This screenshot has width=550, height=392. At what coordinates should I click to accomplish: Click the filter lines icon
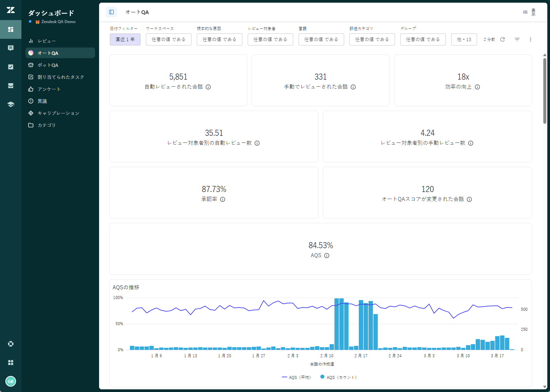[x=517, y=39]
